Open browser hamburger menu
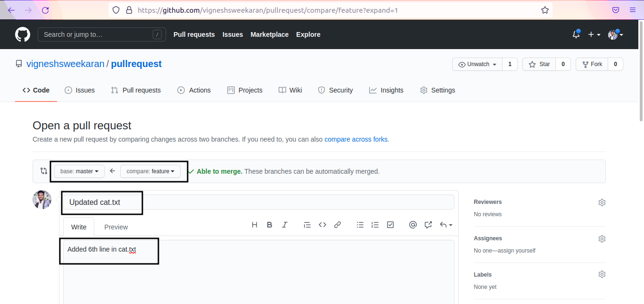 pyautogui.click(x=633, y=10)
